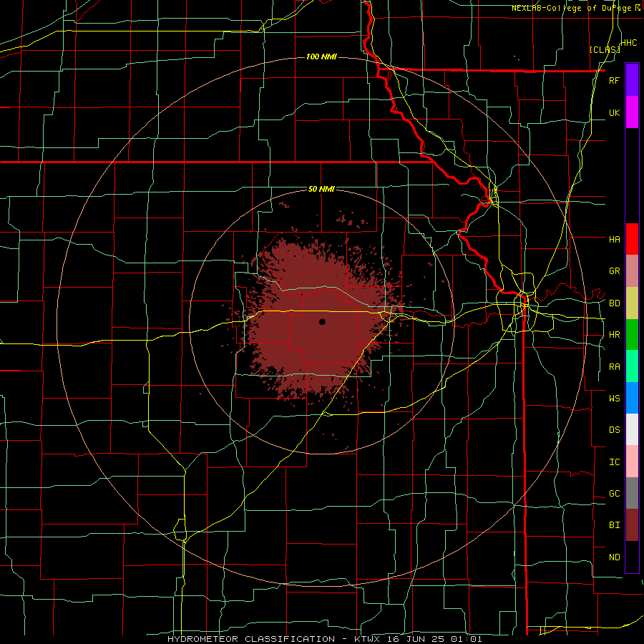Click the "HA" legend label
This screenshot has height=644, width=644.
tap(614, 240)
